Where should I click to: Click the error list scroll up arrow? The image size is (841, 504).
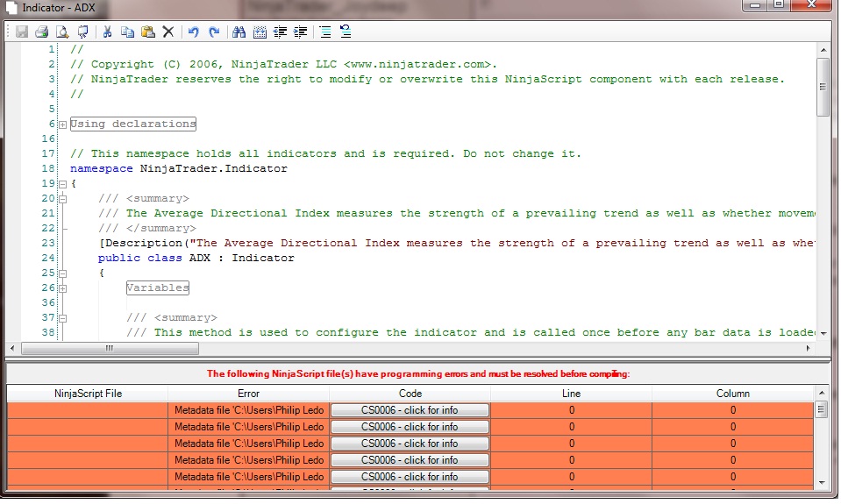click(822, 393)
